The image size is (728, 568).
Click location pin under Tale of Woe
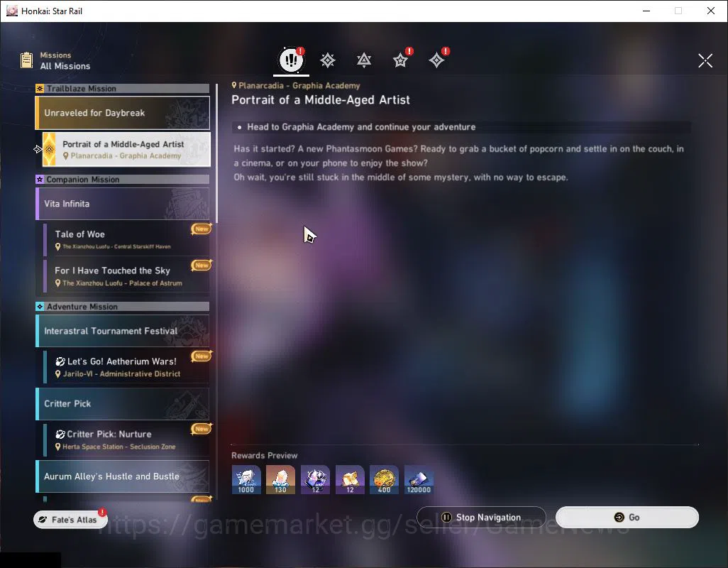pyautogui.click(x=58, y=247)
